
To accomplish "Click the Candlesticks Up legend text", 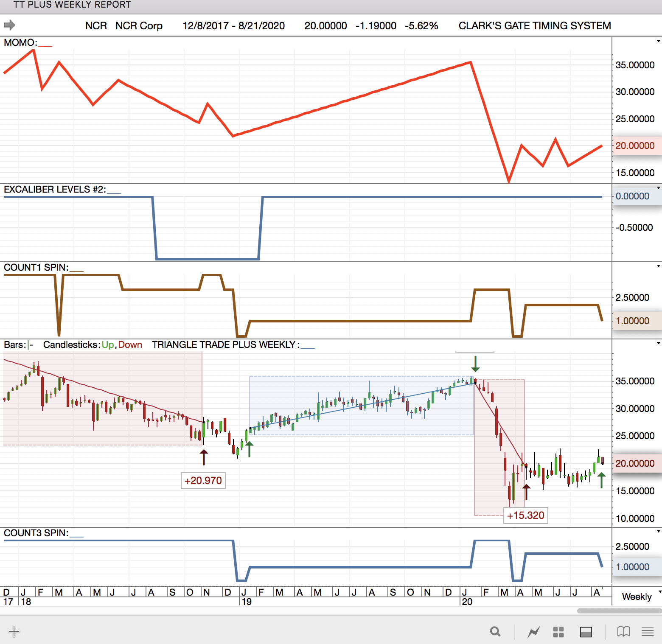I will click(107, 344).
